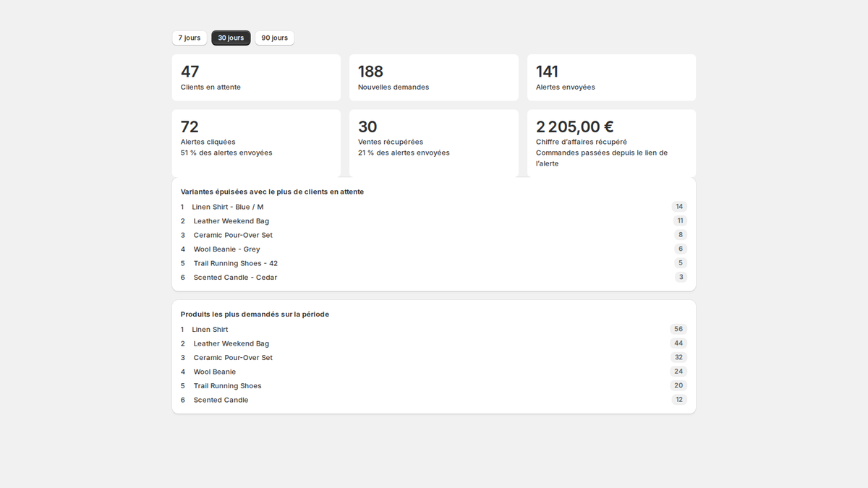Select Linen Shirt in most requested products
This screenshot has height=488, width=868.
click(434, 329)
